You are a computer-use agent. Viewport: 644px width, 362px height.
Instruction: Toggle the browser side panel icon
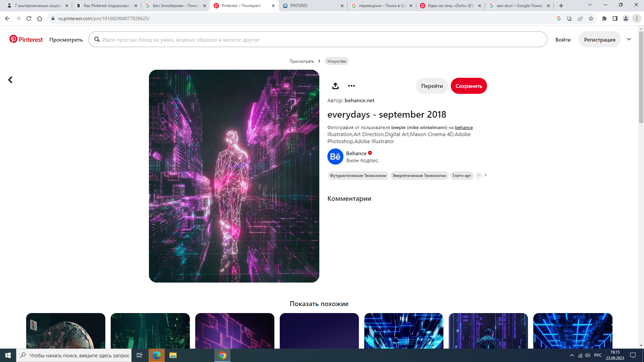pyautogui.click(x=615, y=18)
